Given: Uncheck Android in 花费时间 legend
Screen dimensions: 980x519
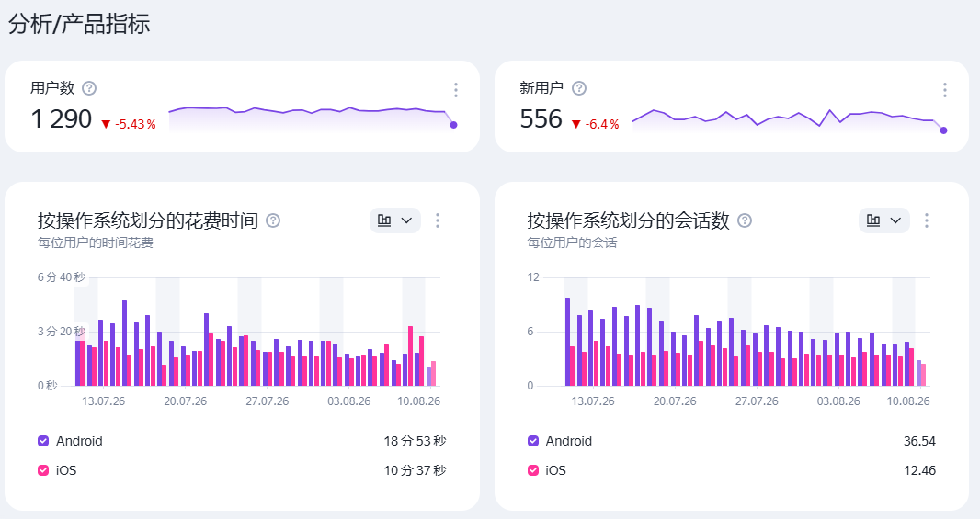Looking at the screenshot, I should (x=43, y=441).
